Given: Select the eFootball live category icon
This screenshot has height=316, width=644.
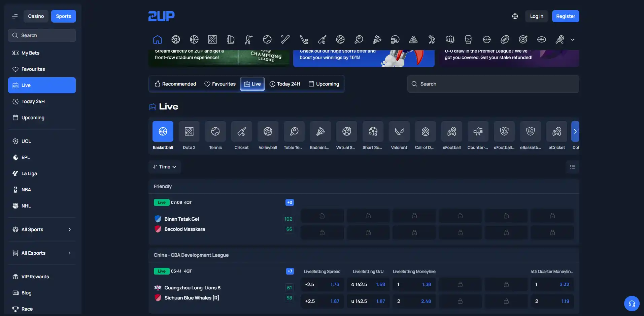Looking at the screenshot, I should point(451,131).
